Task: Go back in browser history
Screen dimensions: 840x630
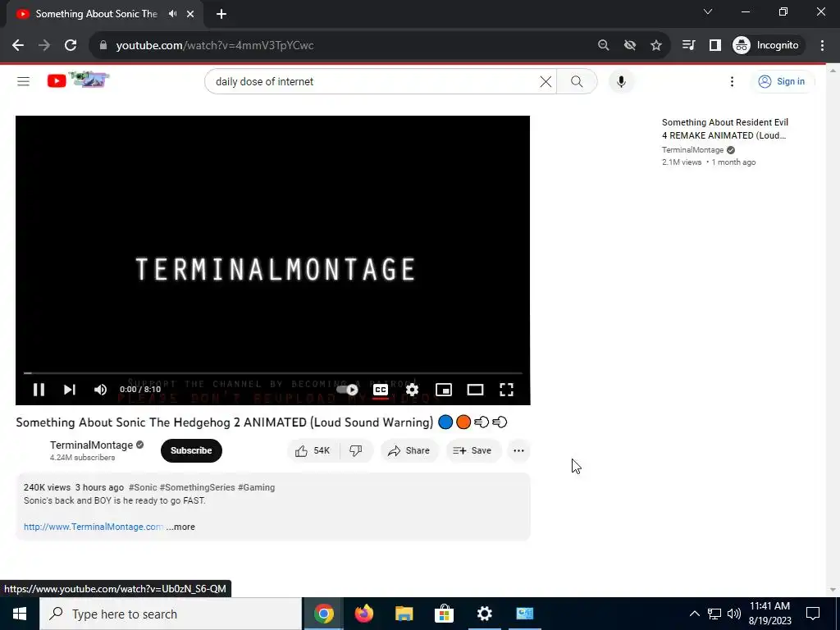Action: pyautogui.click(x=18, y=46)
